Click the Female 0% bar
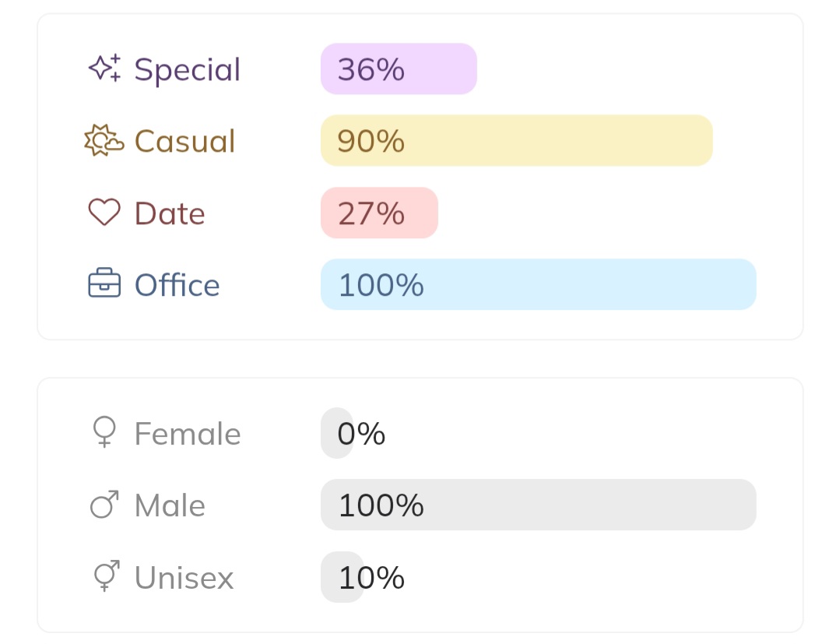The image size is (822, 644). click(x=337, y=433)
